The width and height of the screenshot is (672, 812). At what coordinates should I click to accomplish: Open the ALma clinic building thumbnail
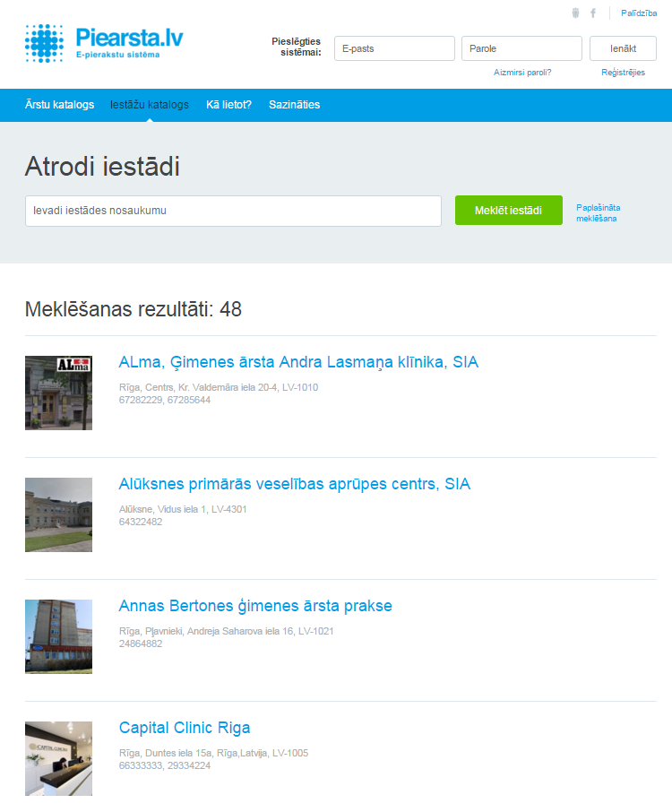(x=58, y=393)
